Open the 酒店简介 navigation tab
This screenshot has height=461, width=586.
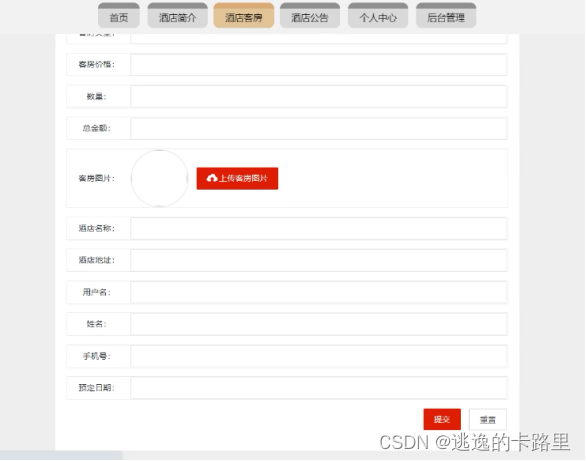point(178,15)
